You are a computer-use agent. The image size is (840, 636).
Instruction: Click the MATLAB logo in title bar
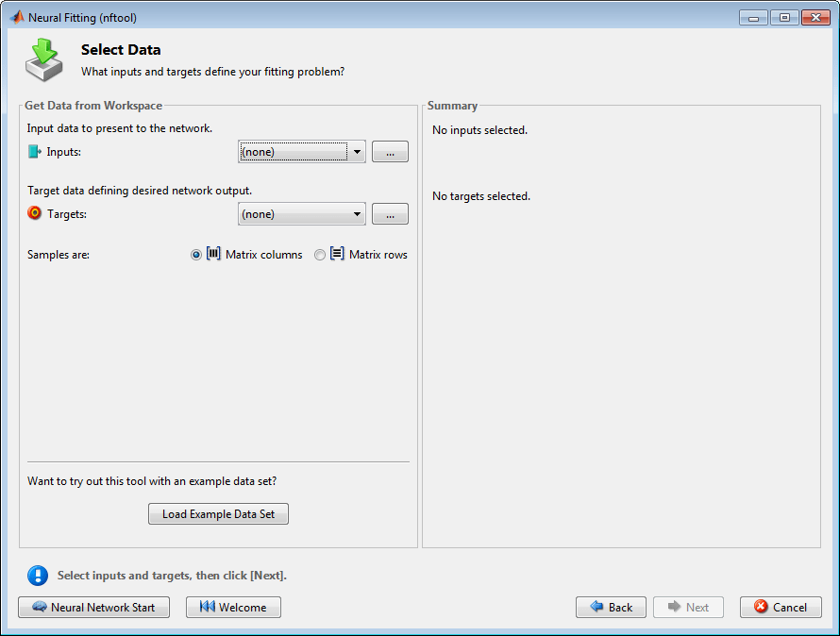coord(17,17)
